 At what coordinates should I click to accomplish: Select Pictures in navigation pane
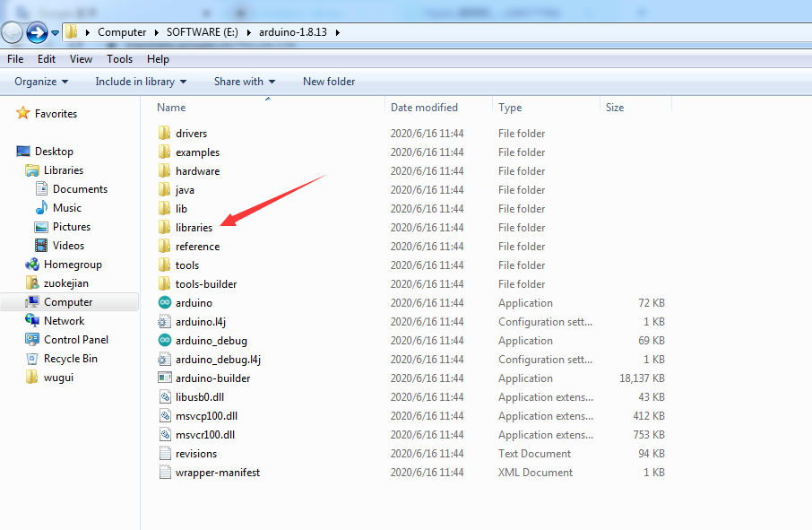click(72, 226)
